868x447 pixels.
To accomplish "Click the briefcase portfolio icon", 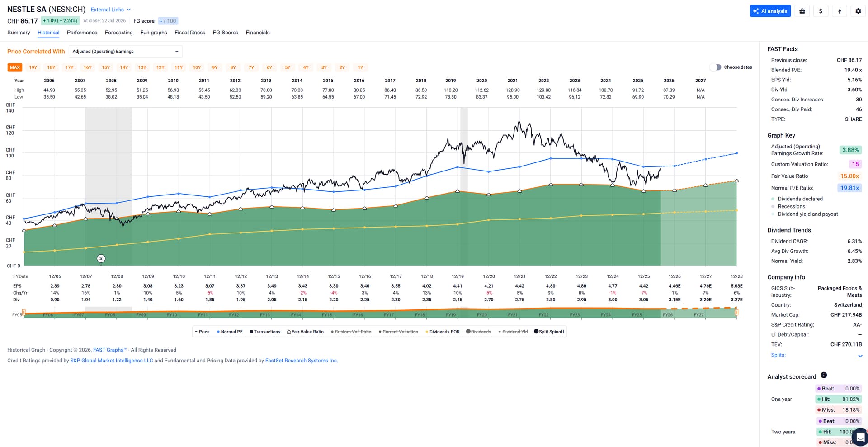I will [802, 11].
